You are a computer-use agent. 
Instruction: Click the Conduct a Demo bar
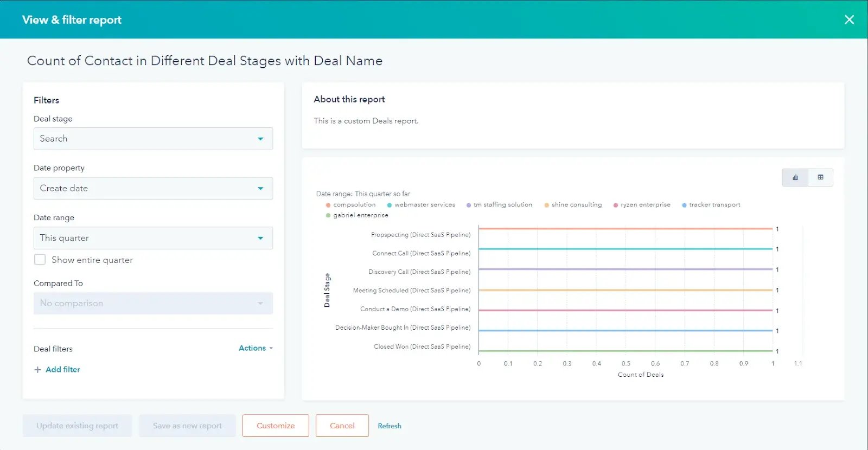(x=626, y=311)
